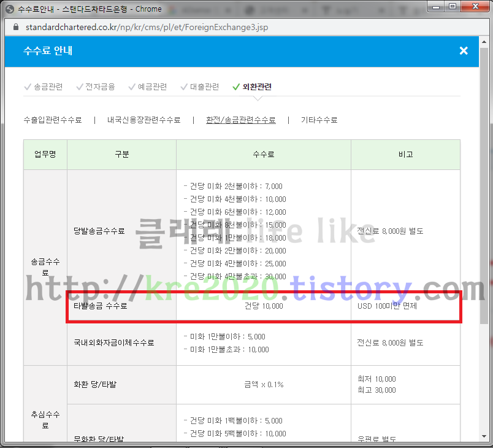
Task: Click the USD 100미만 면제 note
Action: [387, 306]
